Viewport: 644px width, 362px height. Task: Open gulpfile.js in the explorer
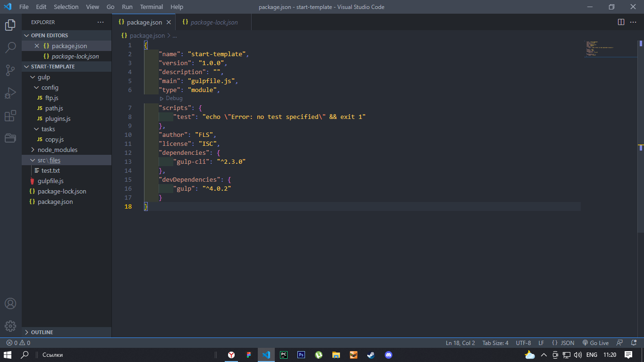[x=67, y=181]
